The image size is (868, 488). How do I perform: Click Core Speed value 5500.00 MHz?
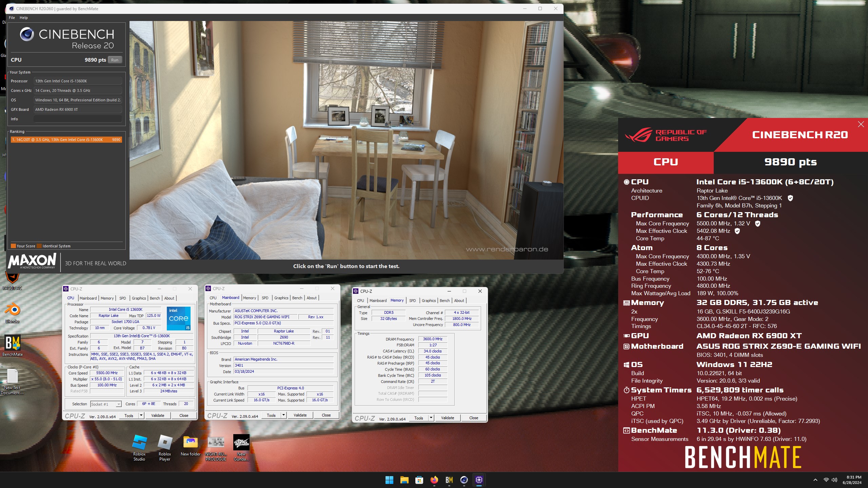click(107, 373)
